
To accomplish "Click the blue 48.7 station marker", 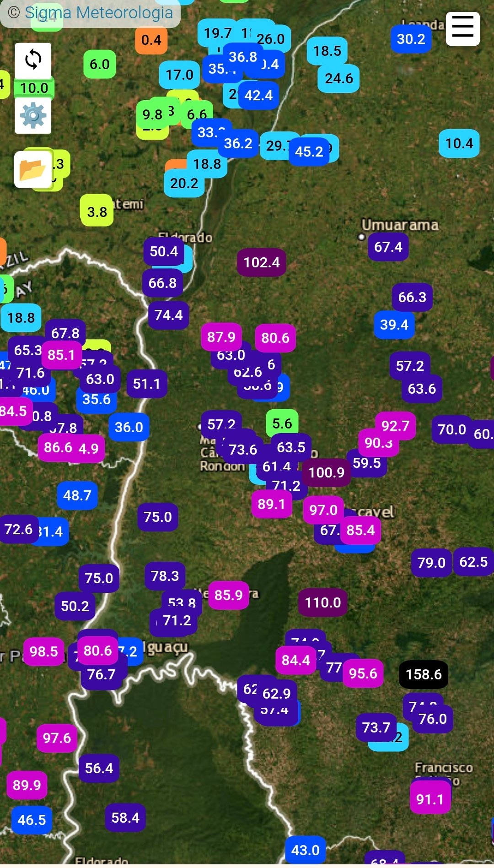I will [77, 495].
